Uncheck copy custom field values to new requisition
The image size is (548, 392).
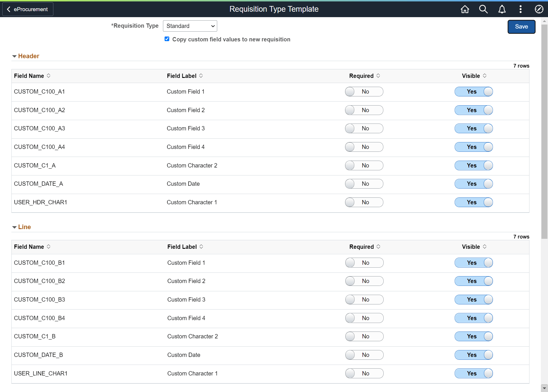pyautogui.click(x=167, y=39)
